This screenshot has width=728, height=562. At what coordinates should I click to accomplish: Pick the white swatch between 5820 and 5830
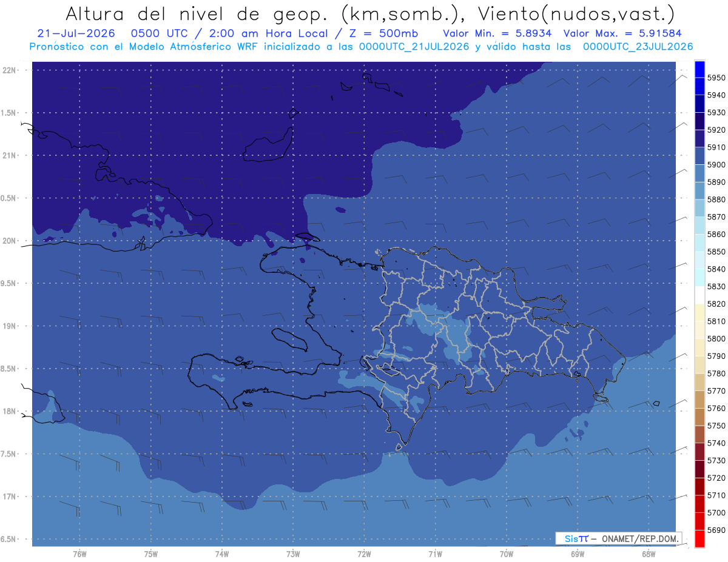pyautogui.click(x=699, y=295)
